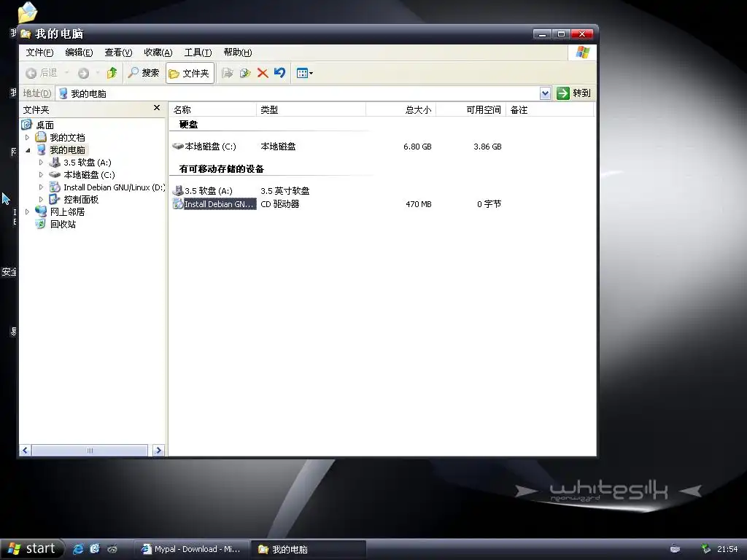Screen dimensions: 747x560
Task: Click the 470 MB size cell
Action: (x=418, y=204)
